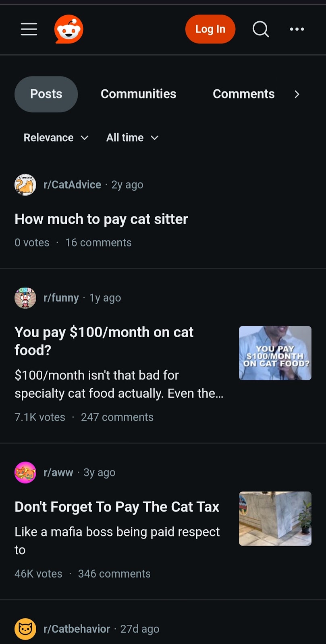
Task: Open the Cat Tax post thumbnail image
Action: click(275, 518)
